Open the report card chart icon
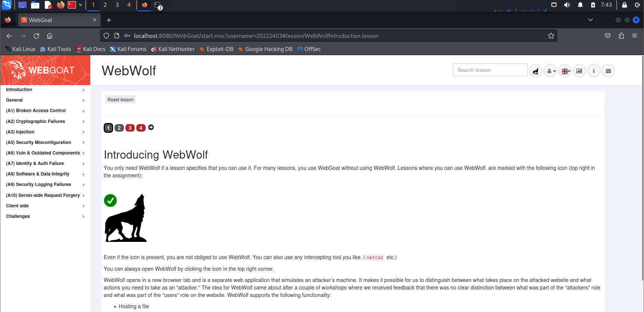The height and width of the screenshot is (312, 644). point(579,71)
